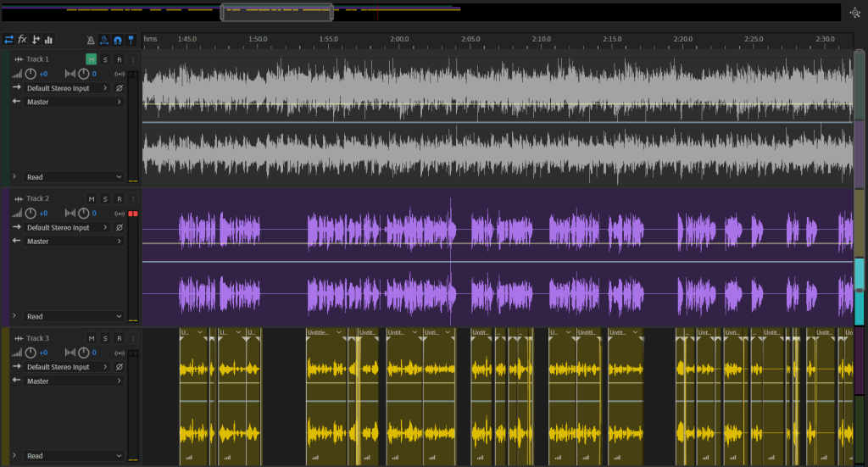Expand Track 2 automation lanes arrow

click(14, 316)
